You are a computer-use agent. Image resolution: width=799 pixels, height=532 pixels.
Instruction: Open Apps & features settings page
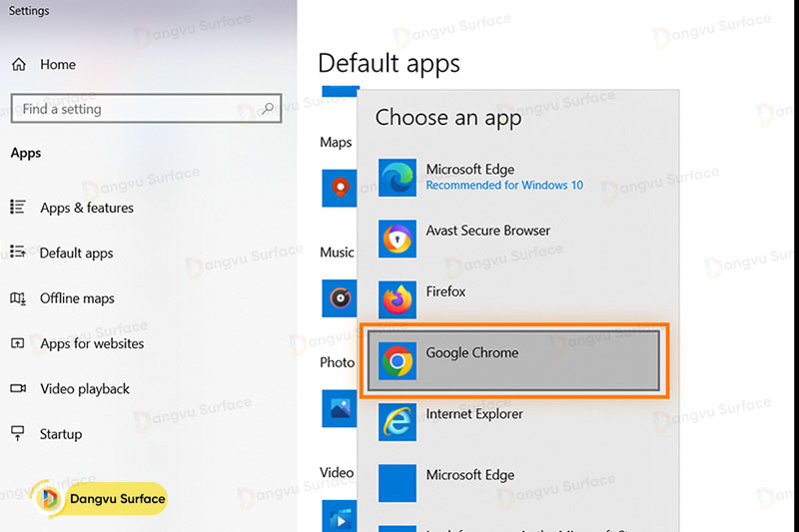[x=86, y=208]
